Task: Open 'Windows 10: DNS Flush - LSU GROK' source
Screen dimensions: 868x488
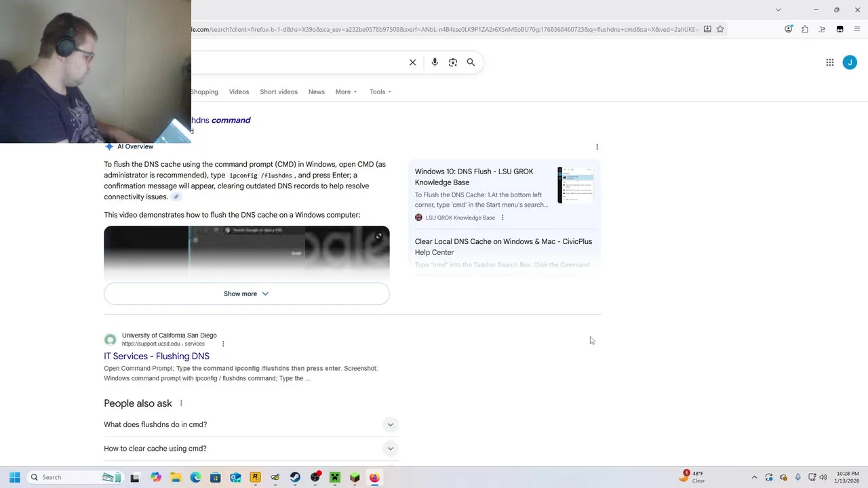Action: tap(474, 177)
